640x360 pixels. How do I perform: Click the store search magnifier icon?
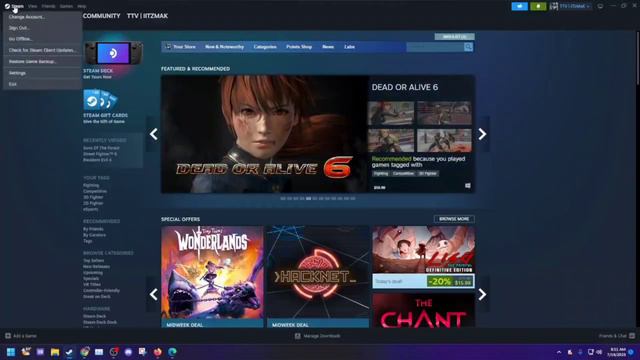(x=468, y=47)
